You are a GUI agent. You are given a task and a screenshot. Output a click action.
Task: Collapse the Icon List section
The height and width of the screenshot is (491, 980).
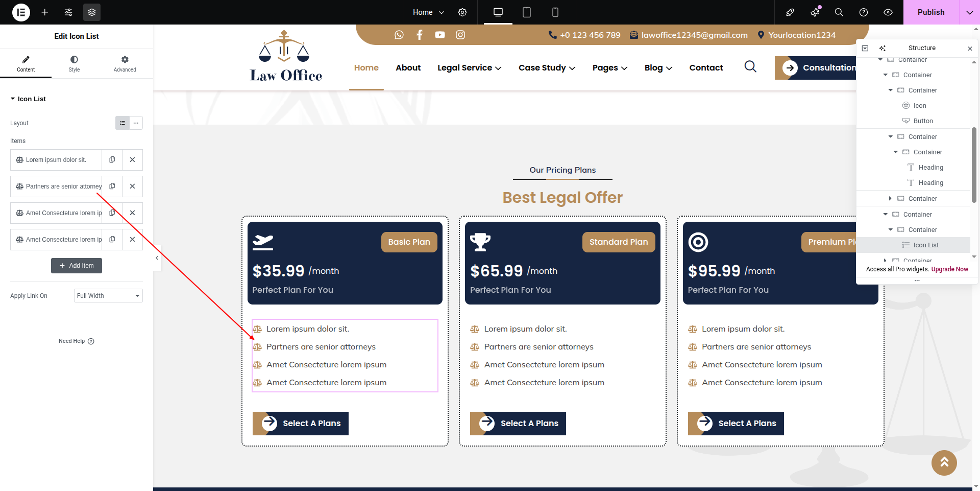coord(28,99)
